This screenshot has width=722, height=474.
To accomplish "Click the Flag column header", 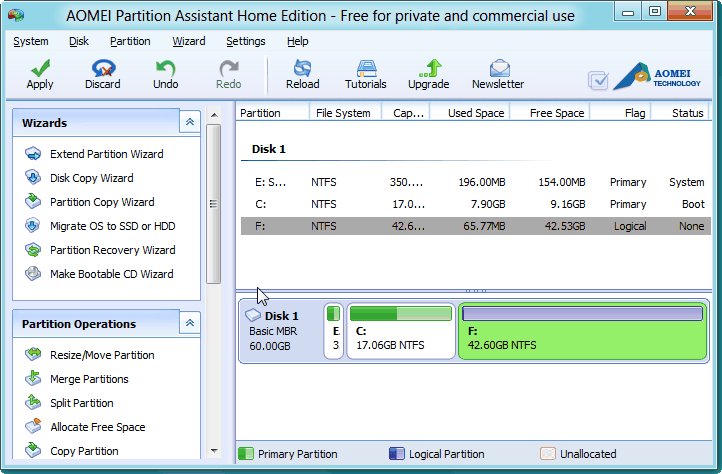I will (620, 113).
